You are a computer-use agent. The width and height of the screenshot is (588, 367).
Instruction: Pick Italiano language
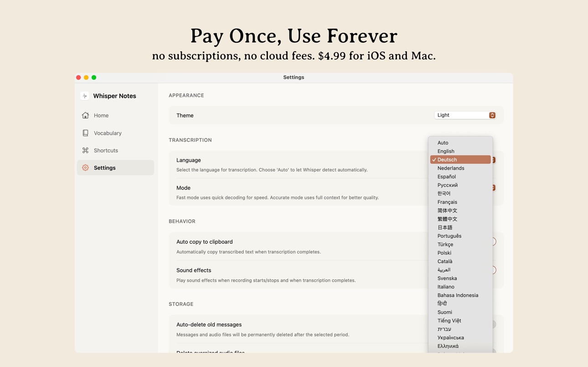[x=460, y=287]
